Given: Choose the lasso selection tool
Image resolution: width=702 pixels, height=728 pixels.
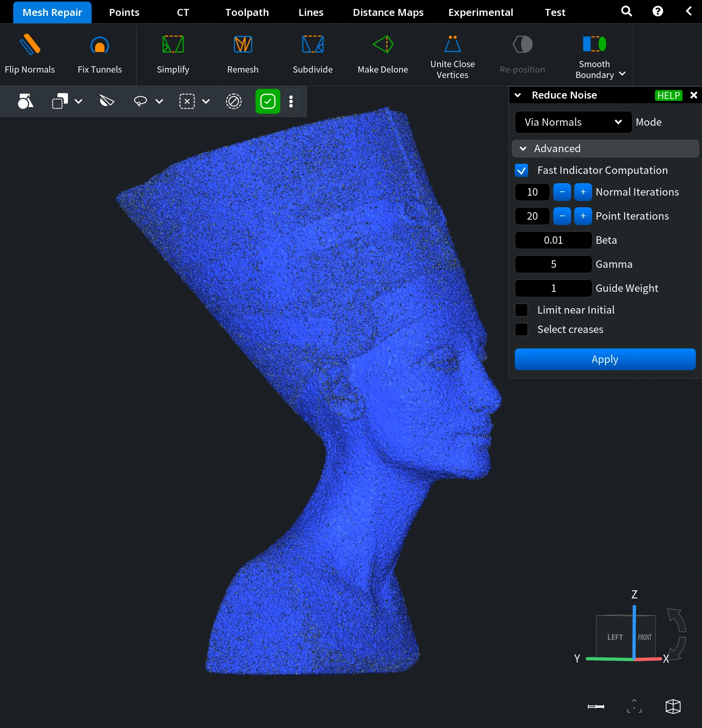Looking at the screenshot, I should [x=141, y=101].
